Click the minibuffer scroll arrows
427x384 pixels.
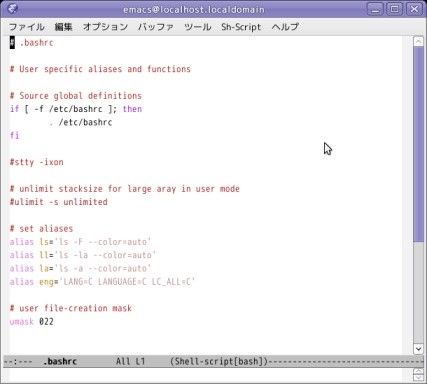[418, 375]
